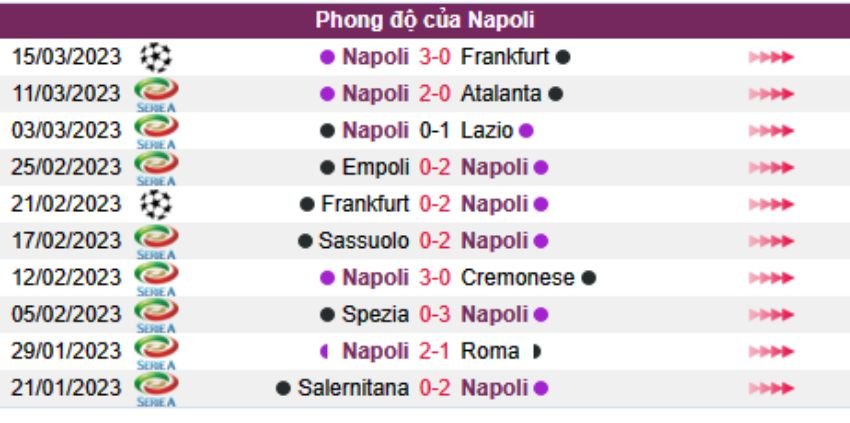Expand arrows on Napoli 0-1 Lazio row
This screenshot has height=423, width=850.
click(x=771, y=131)
